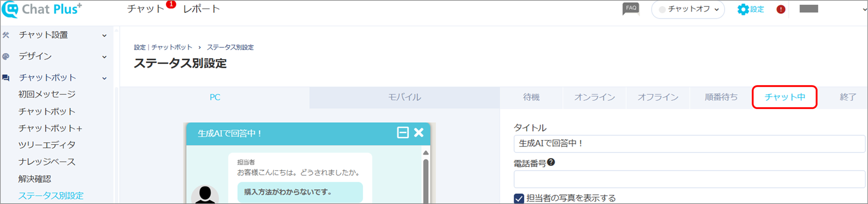Open the FAQ speech bubble icon
Image resolution: width=868 pixels, height=204 pixels.
point(631,9)
